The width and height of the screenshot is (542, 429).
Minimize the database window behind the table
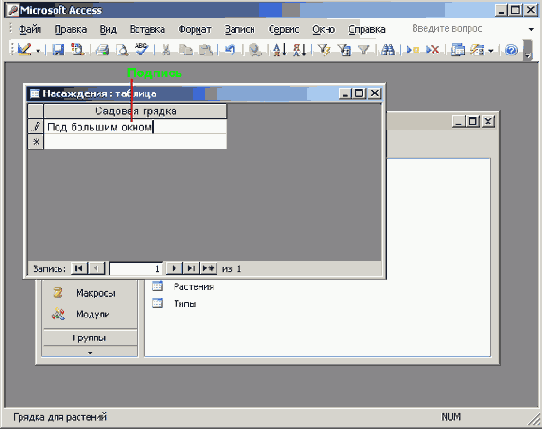click(x=459, y=121)
